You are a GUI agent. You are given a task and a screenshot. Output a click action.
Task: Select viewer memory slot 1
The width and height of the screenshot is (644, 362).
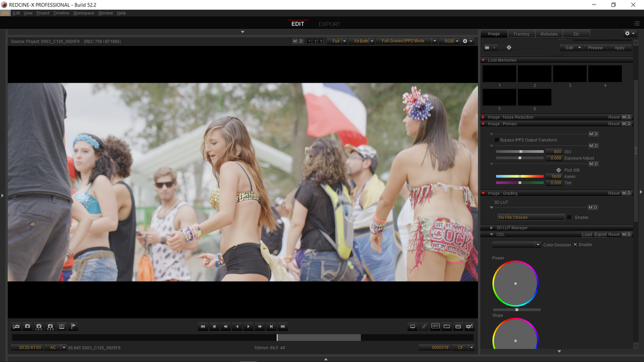[x=309, y=41]
